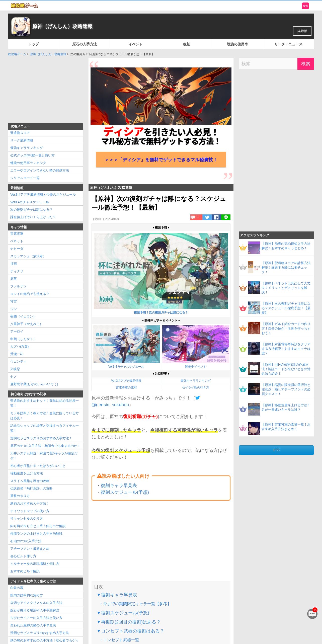Screen dimensions: 322x644
Task: Select the トップ navigation tab
Action: (34, 44)
